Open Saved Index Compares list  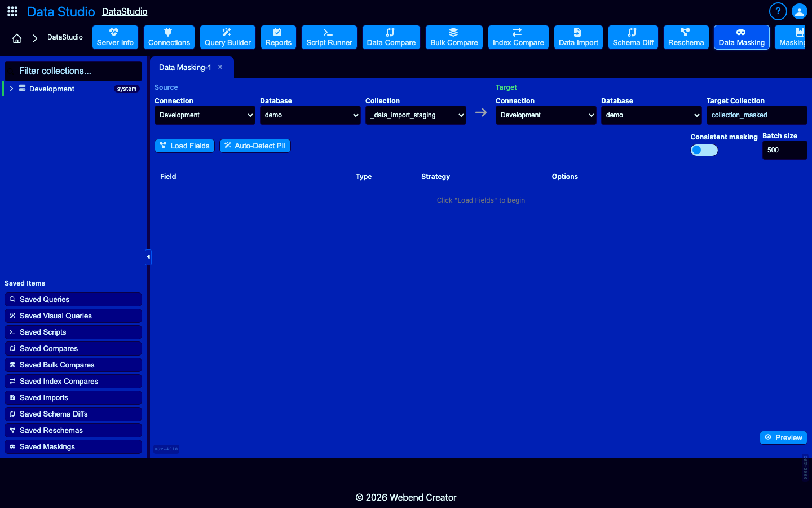click(x=73, y=381)
